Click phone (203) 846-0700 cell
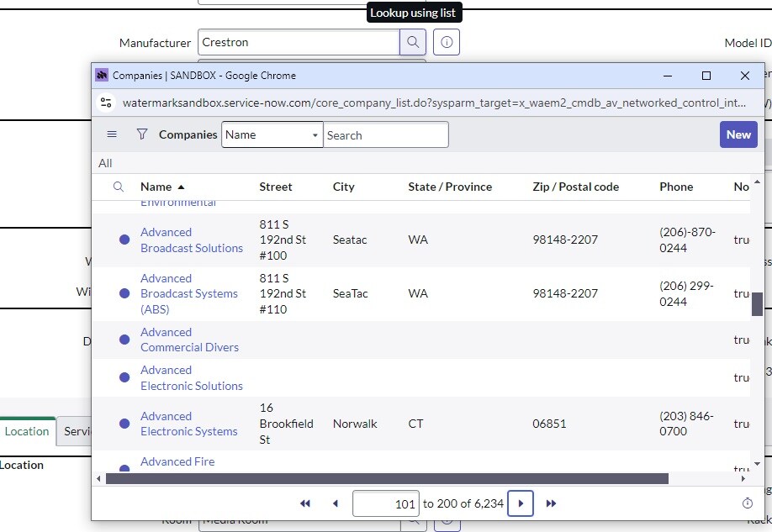 click(686, 424)
